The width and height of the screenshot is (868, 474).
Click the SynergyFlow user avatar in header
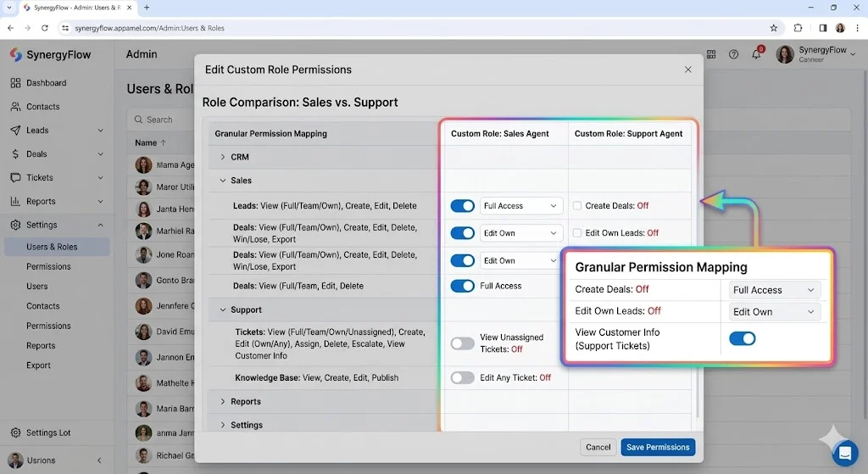785,54
